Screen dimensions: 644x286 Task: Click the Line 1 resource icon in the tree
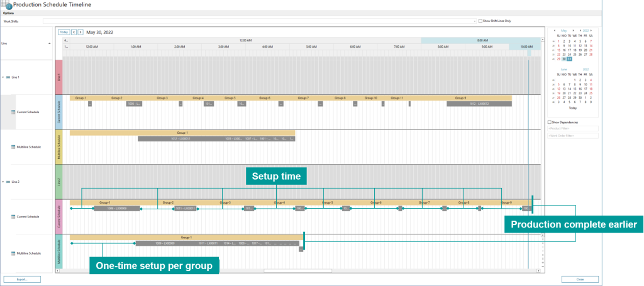(x=8, y=77)
